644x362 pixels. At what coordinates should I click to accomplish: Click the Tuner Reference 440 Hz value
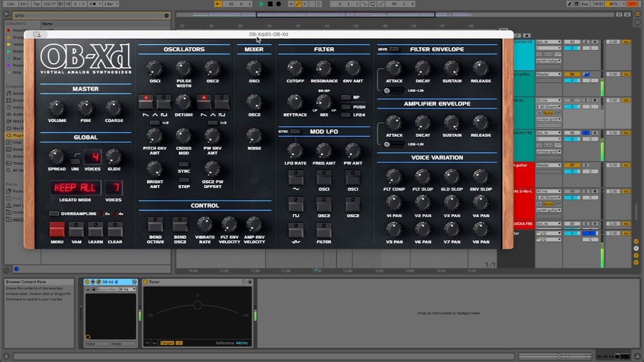pos(242,343)
